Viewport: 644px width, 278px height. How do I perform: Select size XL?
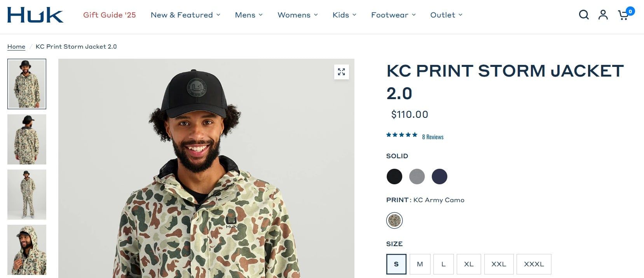[x=469, y=264]
